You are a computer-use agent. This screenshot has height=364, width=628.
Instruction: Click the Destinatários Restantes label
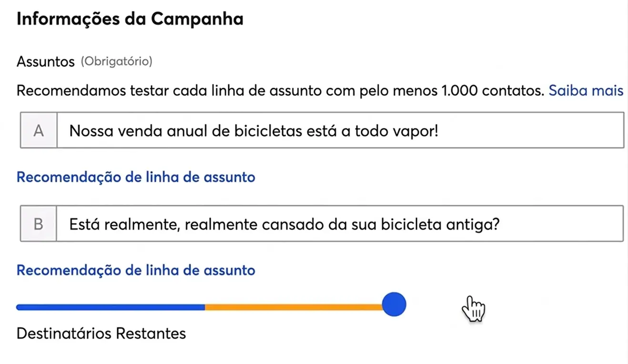tap(101, 333)
